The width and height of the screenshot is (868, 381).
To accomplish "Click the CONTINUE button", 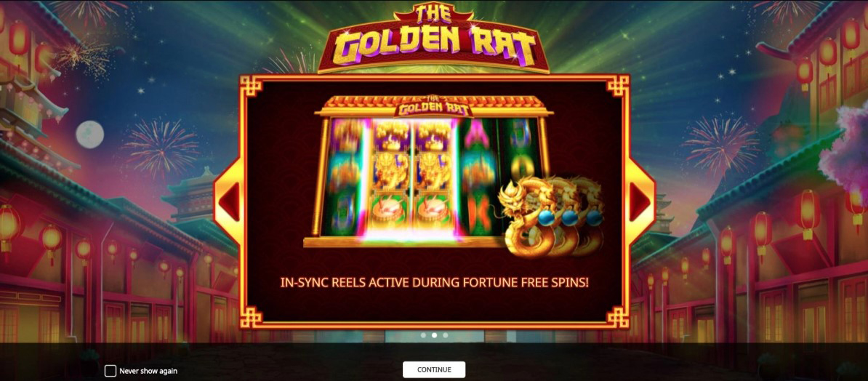I will click(x=434, y=369).
